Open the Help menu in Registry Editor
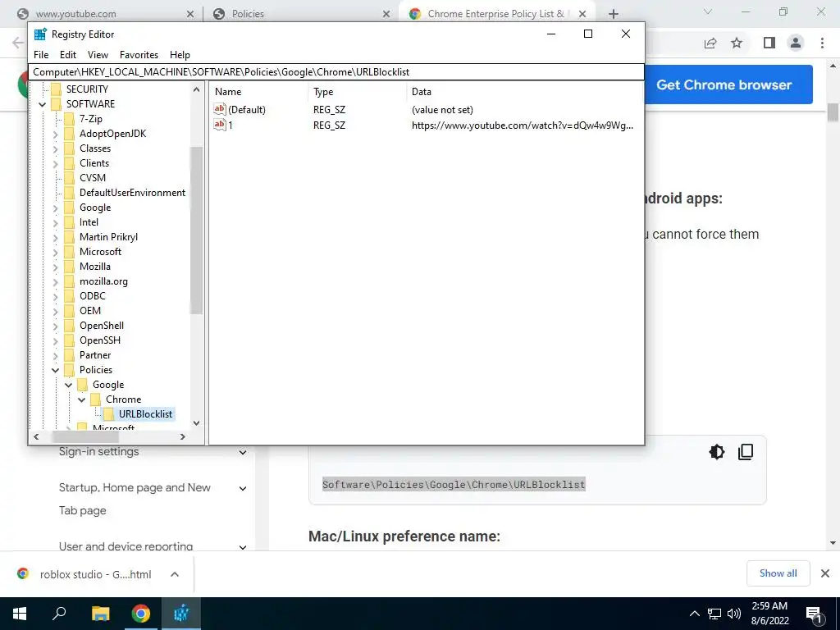 tap(180, 55)
